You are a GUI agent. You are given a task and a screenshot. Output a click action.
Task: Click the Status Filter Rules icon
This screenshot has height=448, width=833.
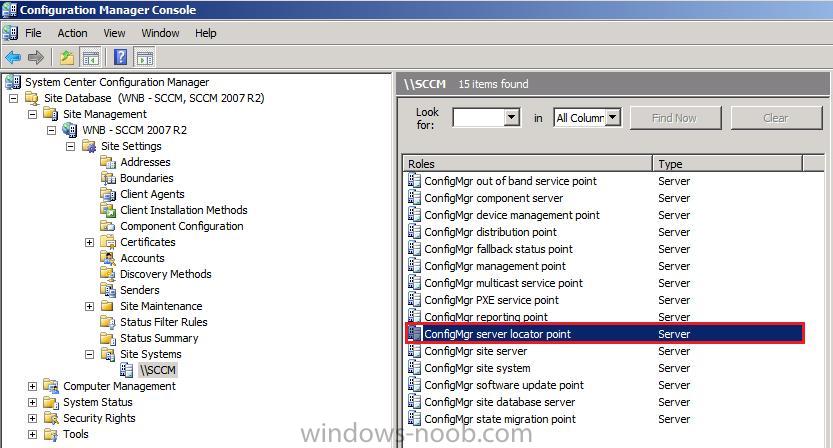point(108,322)
